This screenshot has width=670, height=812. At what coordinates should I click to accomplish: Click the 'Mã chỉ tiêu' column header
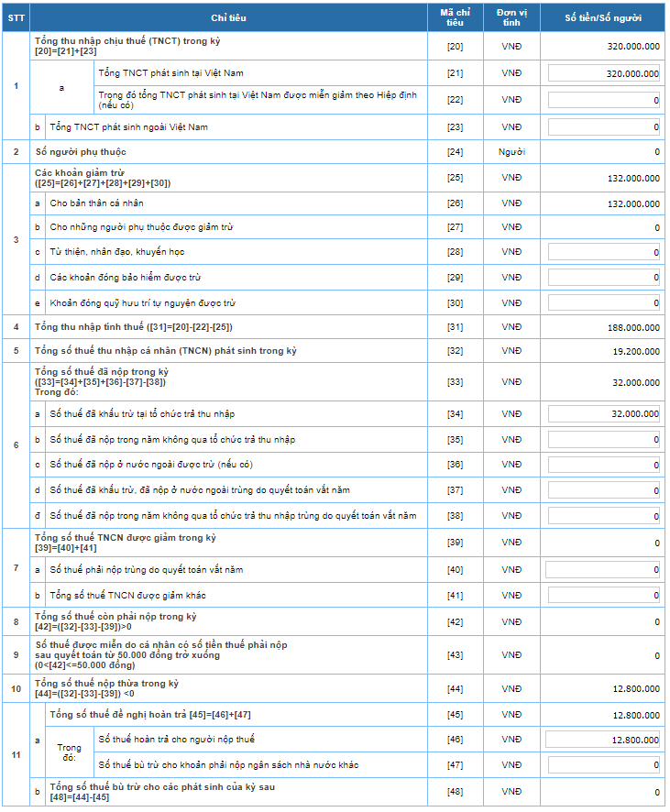(456, 17)
